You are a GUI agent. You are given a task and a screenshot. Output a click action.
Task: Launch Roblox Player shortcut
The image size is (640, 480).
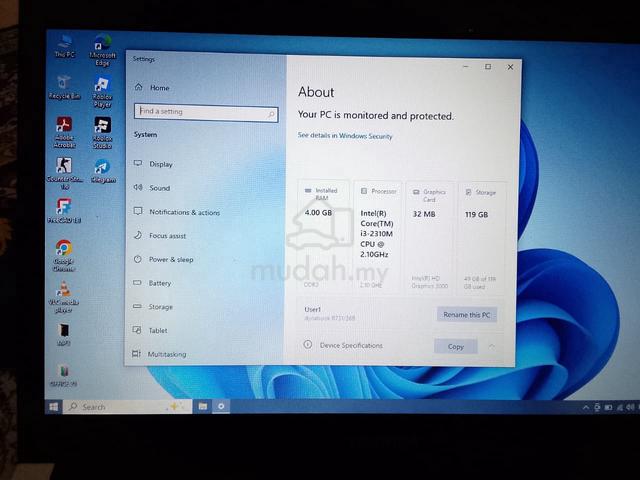(x=102, y=92)
